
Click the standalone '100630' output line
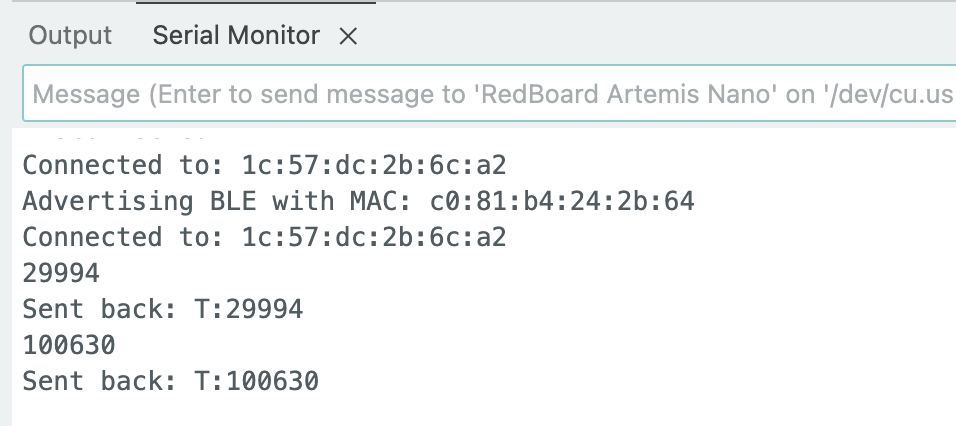tap(69, 345)
